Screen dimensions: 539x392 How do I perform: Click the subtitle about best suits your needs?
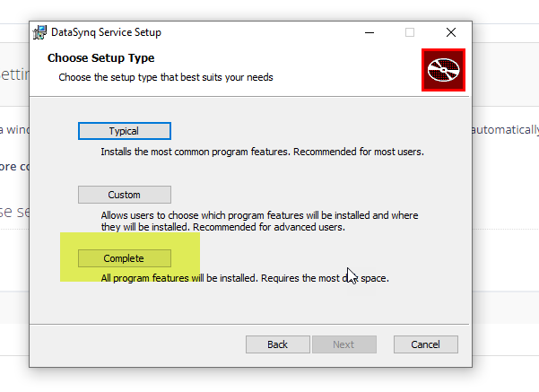pos(166,77)
